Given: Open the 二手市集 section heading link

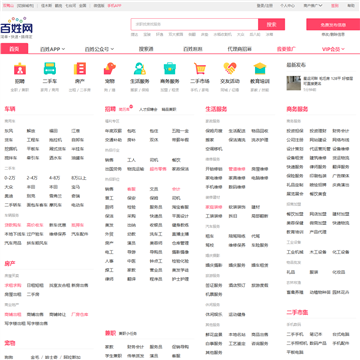Looking at the screenshot, I should [x=297, y=312].
